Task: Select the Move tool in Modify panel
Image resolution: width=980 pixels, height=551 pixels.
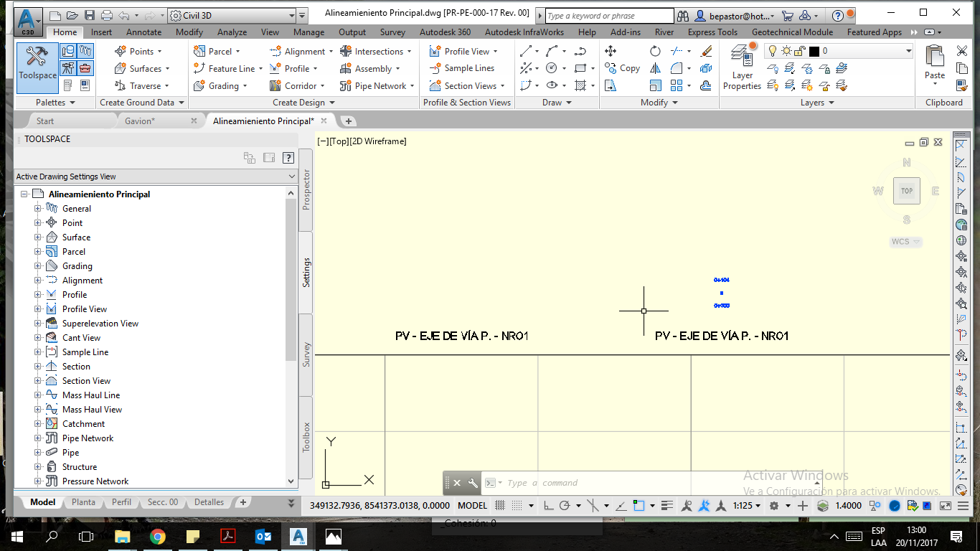Action: coord(611,51)
